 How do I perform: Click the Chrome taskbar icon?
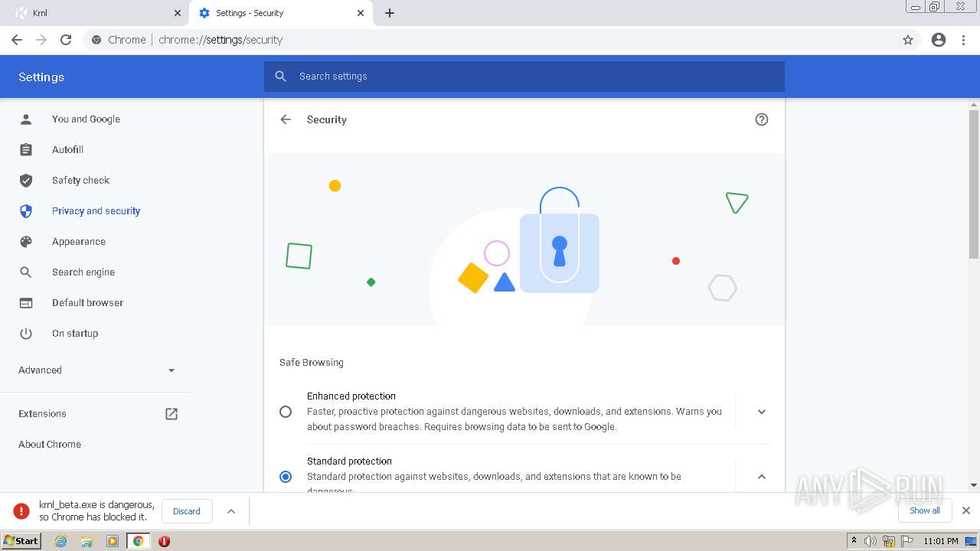139,541
